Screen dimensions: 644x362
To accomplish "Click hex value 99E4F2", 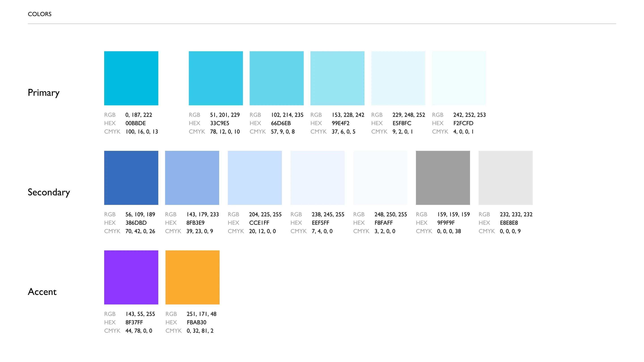I will [x=341, y=123].
